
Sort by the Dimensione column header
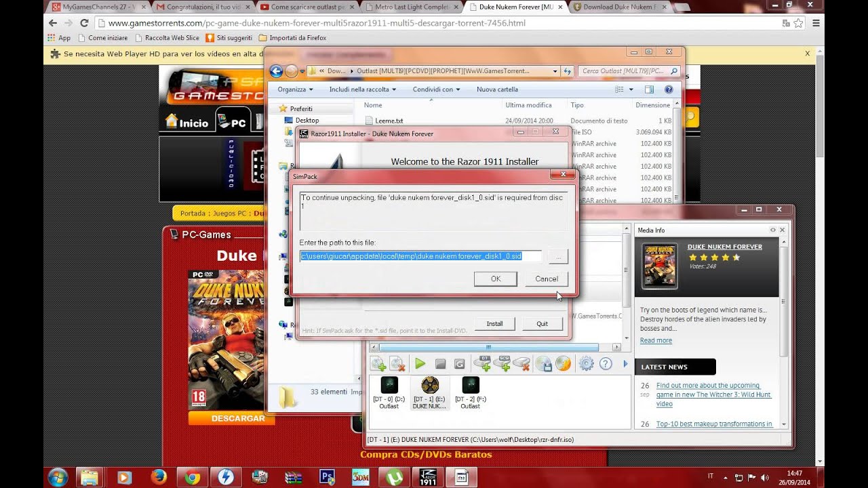click(x=653, y=105)
